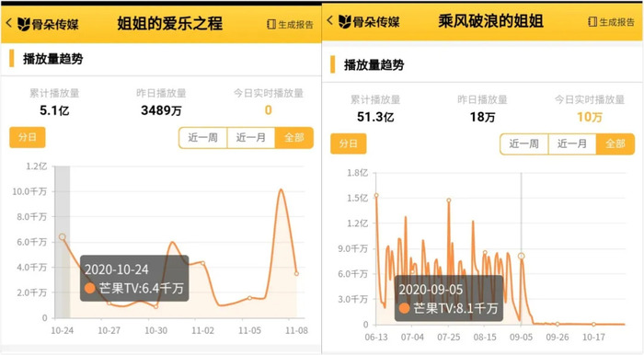644x355 pixels.
Task: Click the 骨朵传媒 logo in left panel
Action: pos(48,24)
